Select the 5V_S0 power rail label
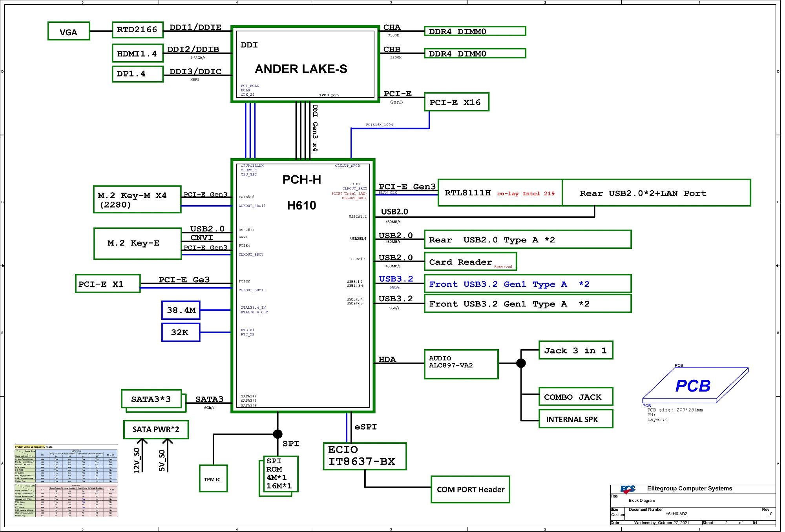 [162, 460]
